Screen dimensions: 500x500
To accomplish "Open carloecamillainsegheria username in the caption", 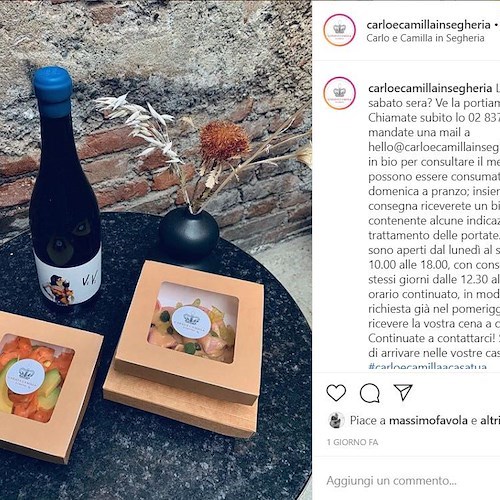I will point(430,88).
